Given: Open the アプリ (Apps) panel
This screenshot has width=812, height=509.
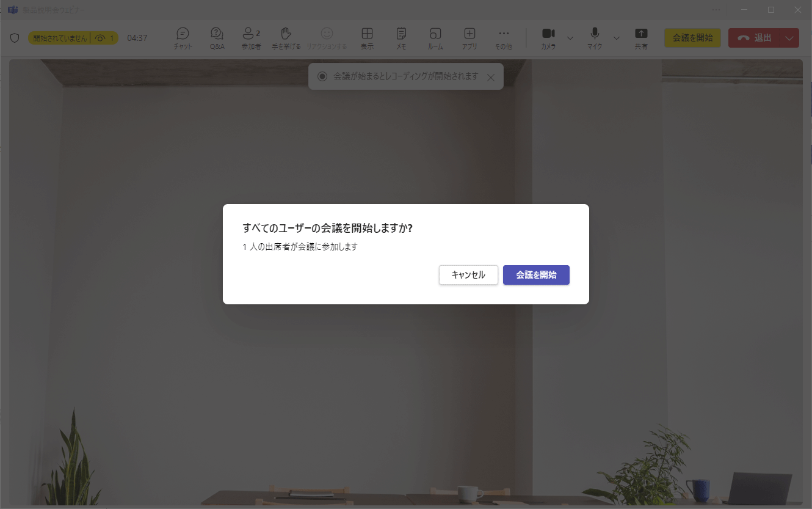Looking at the screenshot, I should point(469,37).
